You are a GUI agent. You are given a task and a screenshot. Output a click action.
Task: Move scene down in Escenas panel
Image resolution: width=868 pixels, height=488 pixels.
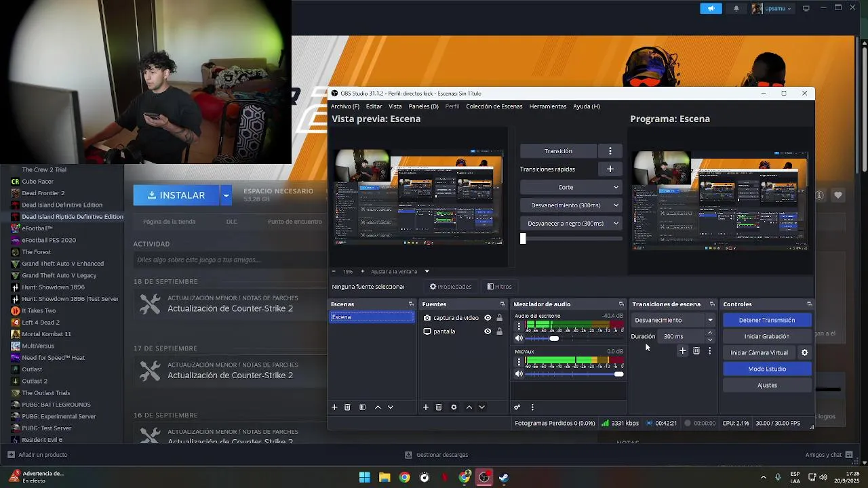coord(391,407)
